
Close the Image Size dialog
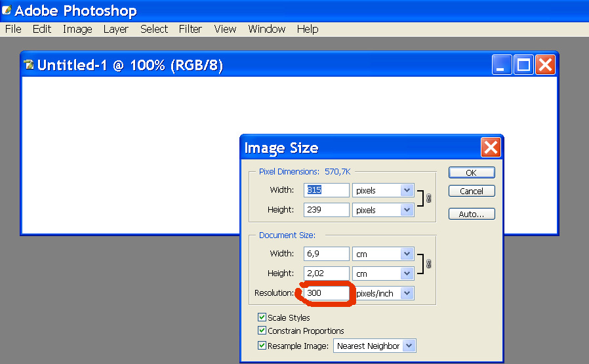tap(491, 148)
